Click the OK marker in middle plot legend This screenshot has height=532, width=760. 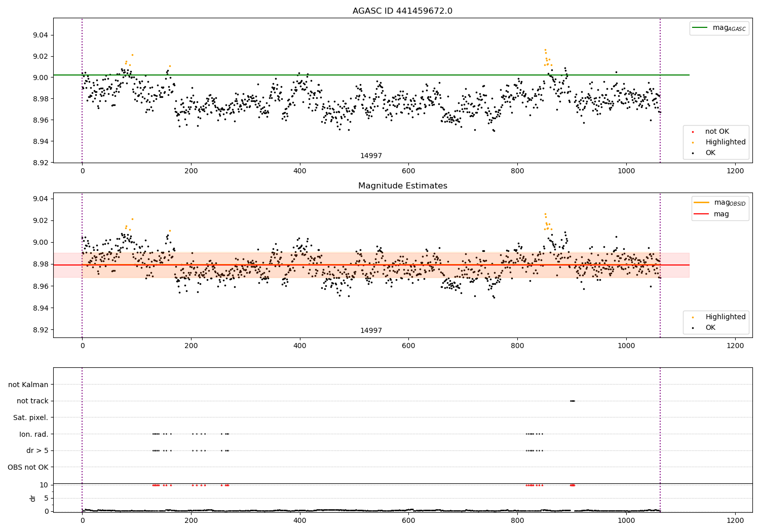tap(693, 328)
